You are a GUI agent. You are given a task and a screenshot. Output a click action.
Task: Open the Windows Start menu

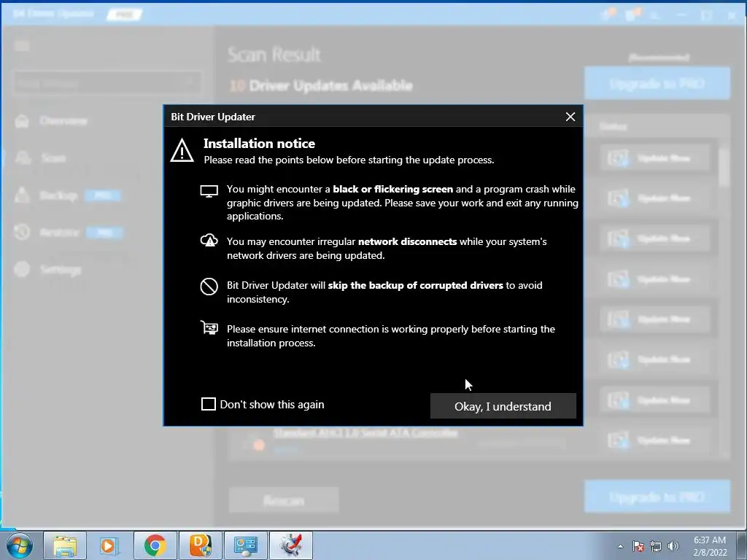[20, 545]
